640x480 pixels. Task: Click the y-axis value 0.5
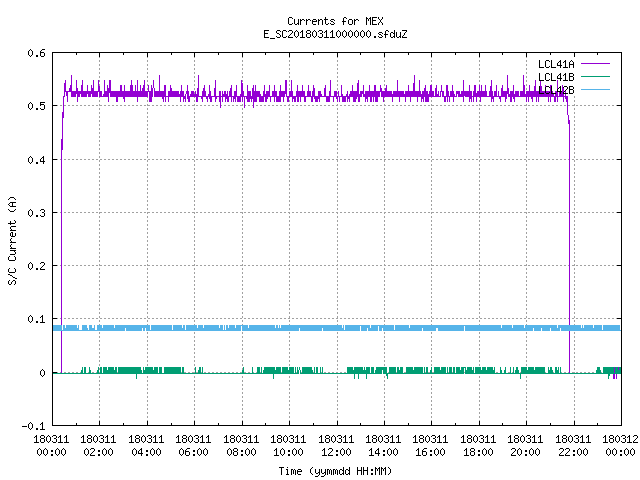point(36,106)
